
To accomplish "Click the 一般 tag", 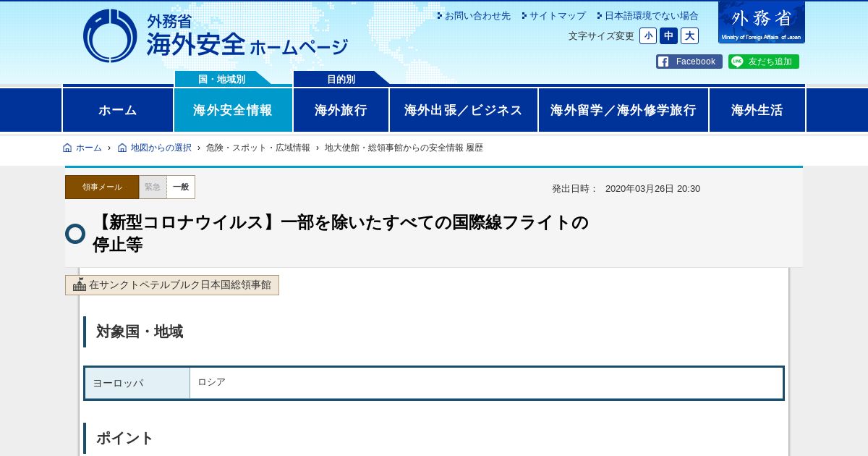I will (x=181, y=187).
